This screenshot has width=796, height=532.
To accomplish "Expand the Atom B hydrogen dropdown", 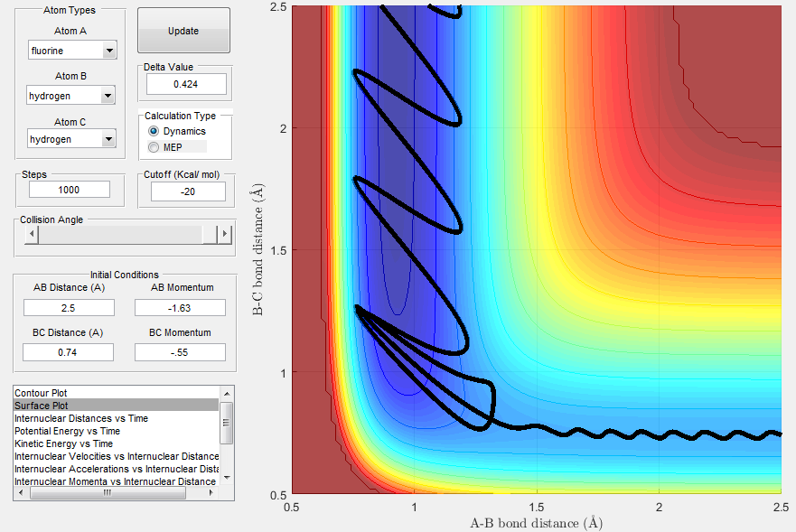I will click(x=108, y=96).
